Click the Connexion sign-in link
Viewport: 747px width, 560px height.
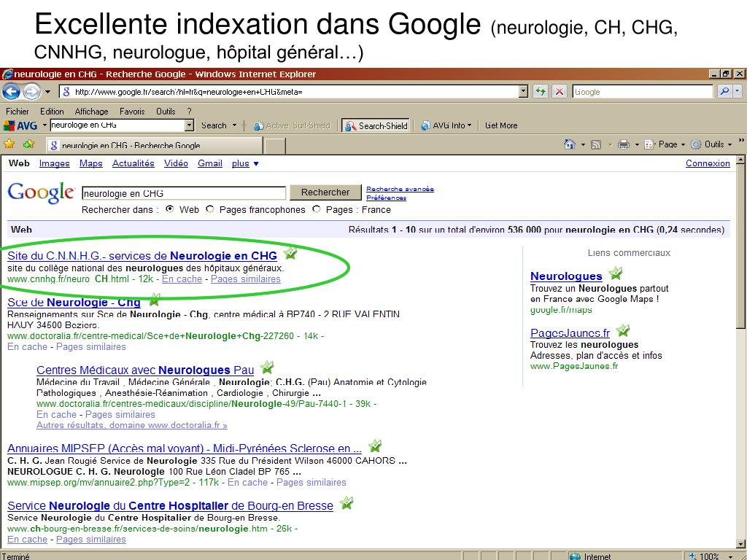tap(708, 163)
